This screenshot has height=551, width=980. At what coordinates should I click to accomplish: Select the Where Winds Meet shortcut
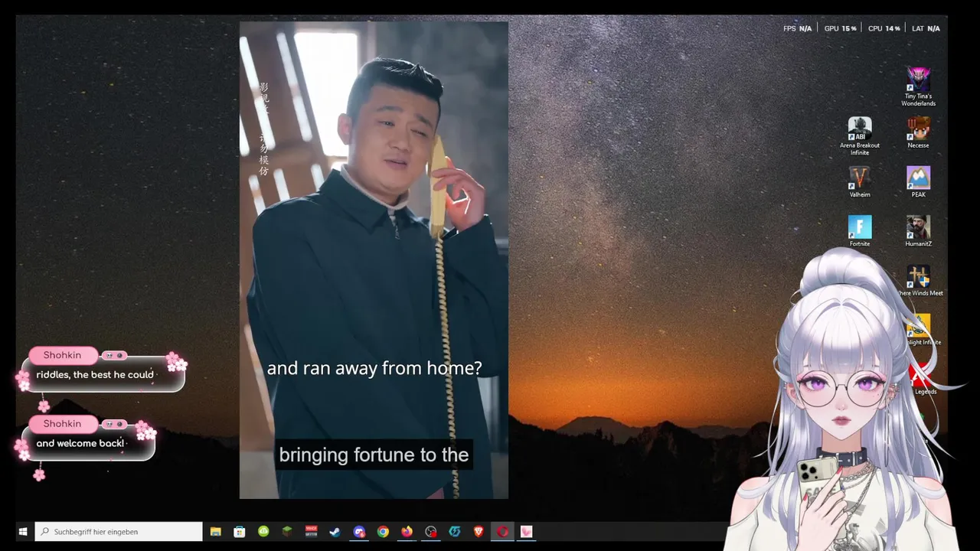(920, 281)
